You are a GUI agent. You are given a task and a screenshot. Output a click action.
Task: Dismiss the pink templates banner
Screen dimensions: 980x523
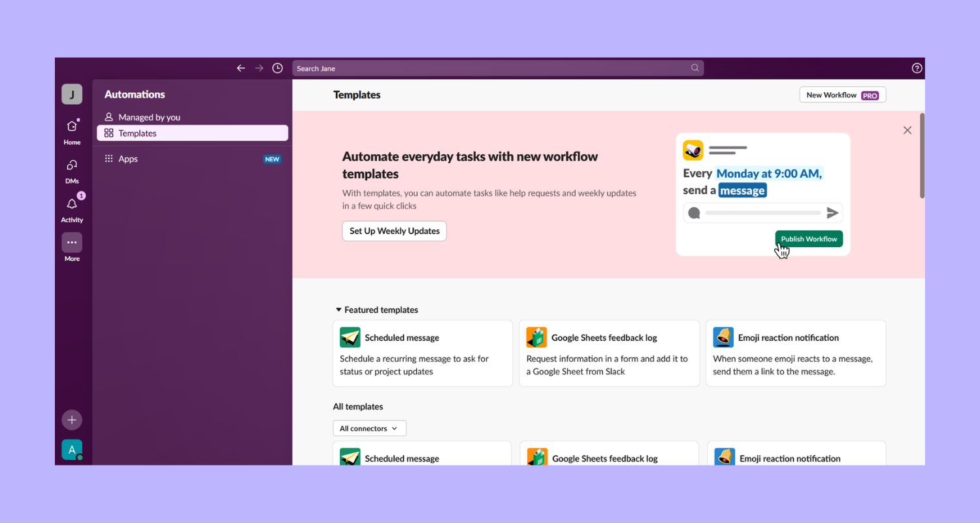coord(907,130)
